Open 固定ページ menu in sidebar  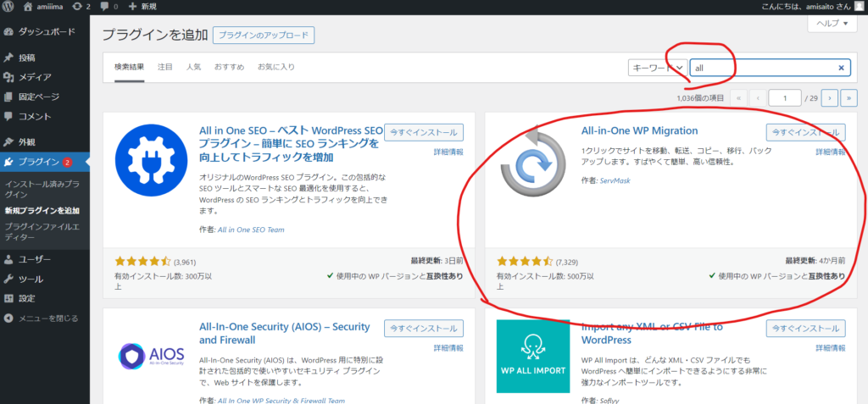[x=45, y=97]
